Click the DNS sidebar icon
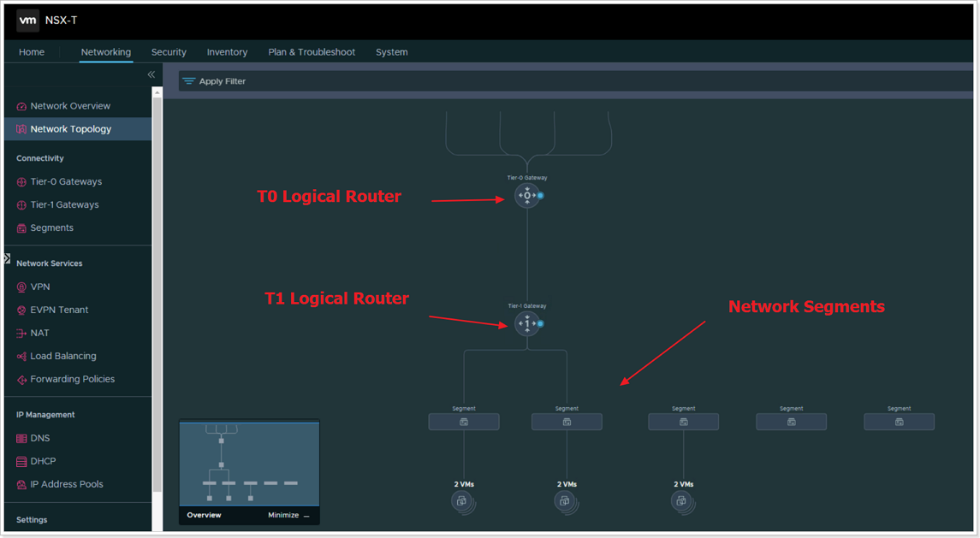 pos(21,439)
